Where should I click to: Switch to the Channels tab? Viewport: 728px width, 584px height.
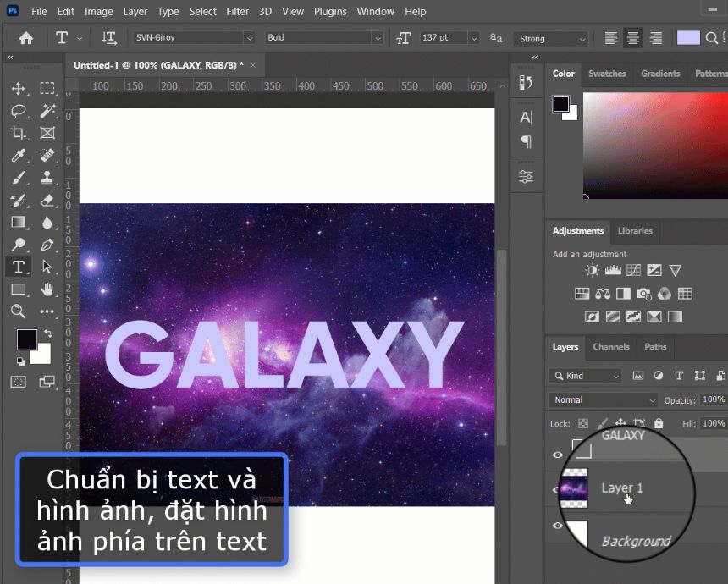point(611,347)
